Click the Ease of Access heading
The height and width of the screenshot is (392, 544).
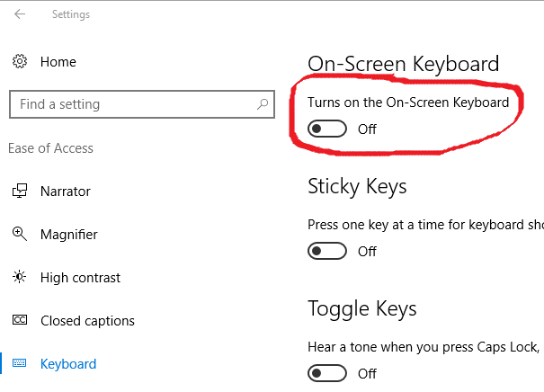pos(50,148)
